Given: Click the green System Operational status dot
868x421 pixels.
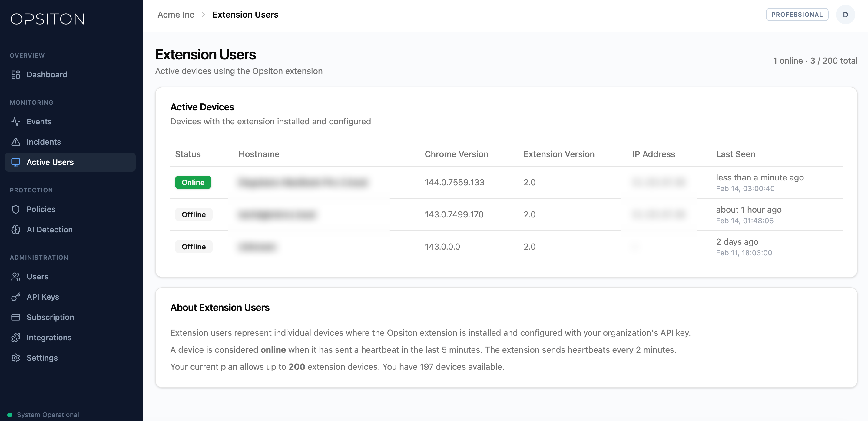Looking at the screenshot, I should pyautogui.click(x=10, y=414).
